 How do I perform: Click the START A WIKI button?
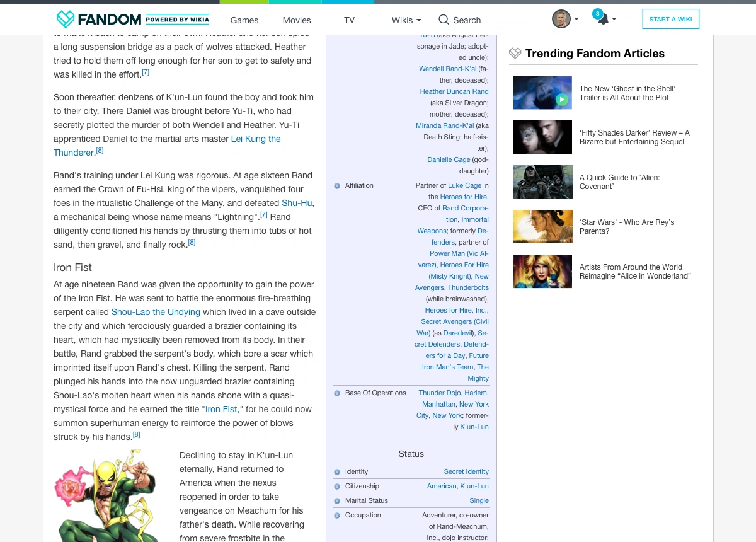click(x=670, y=19)
